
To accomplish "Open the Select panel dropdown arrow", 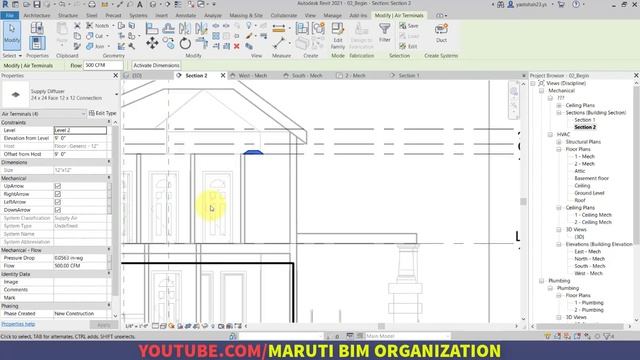I will point(20,56).
